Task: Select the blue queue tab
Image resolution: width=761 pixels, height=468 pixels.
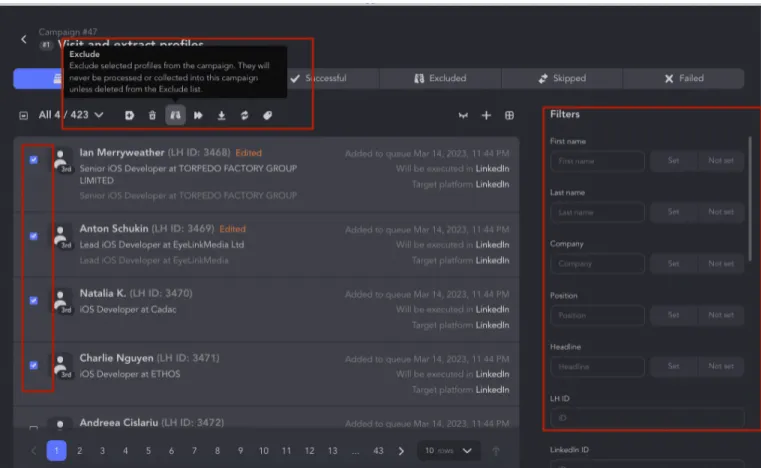Action: tap(38, 78)
